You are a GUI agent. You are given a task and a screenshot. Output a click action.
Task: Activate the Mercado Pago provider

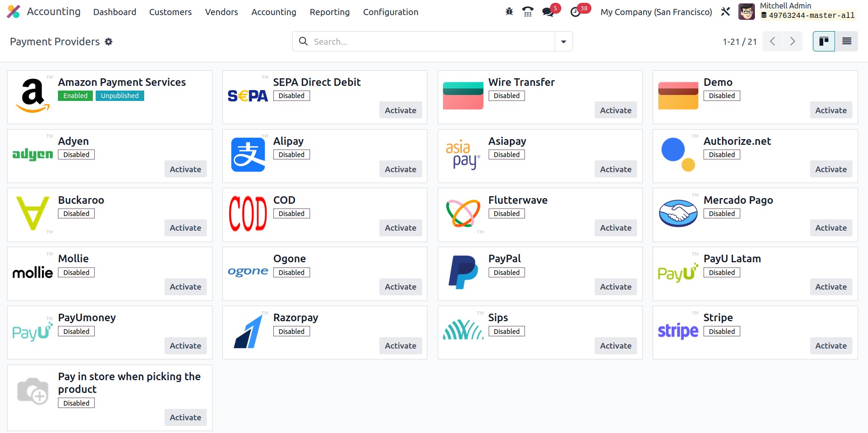(831, 227)
